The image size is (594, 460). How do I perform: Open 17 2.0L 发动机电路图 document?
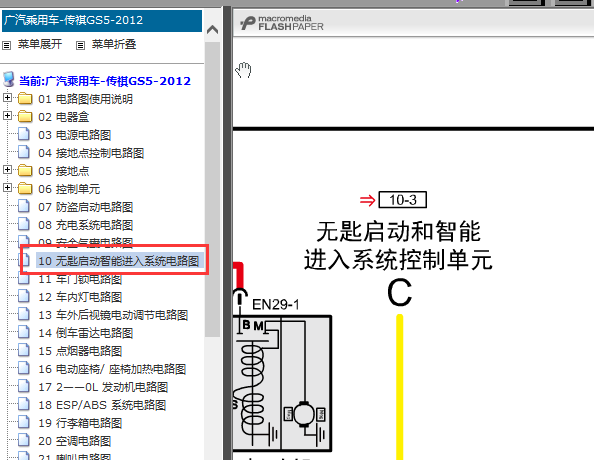103,387
